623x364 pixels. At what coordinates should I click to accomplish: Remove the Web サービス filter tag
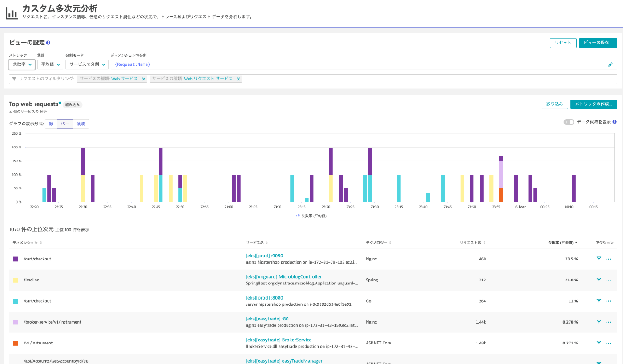(143, 79)
